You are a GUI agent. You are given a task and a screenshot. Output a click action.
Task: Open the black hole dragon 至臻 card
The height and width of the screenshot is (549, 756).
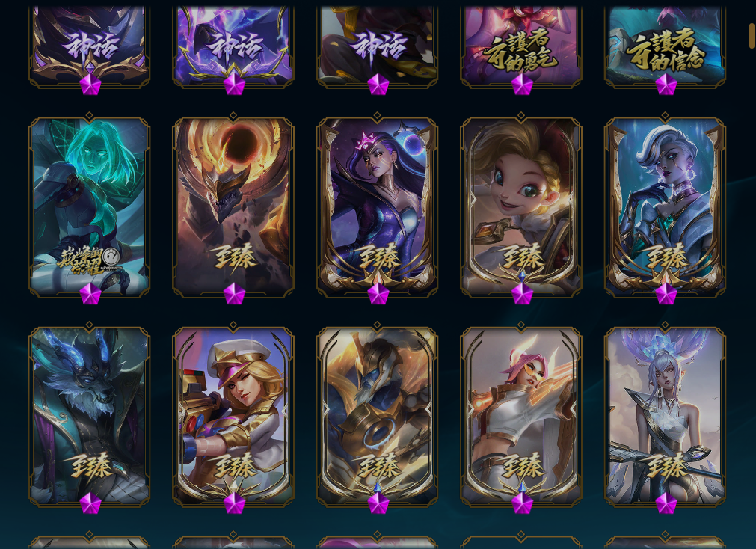click(x=233, y=206)
